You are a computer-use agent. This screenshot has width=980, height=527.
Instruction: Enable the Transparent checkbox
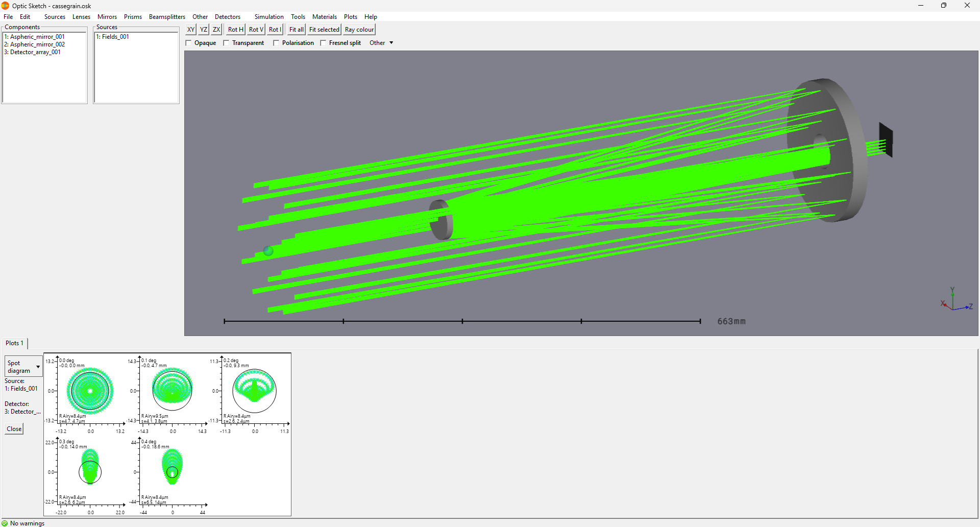coord(244,43)
